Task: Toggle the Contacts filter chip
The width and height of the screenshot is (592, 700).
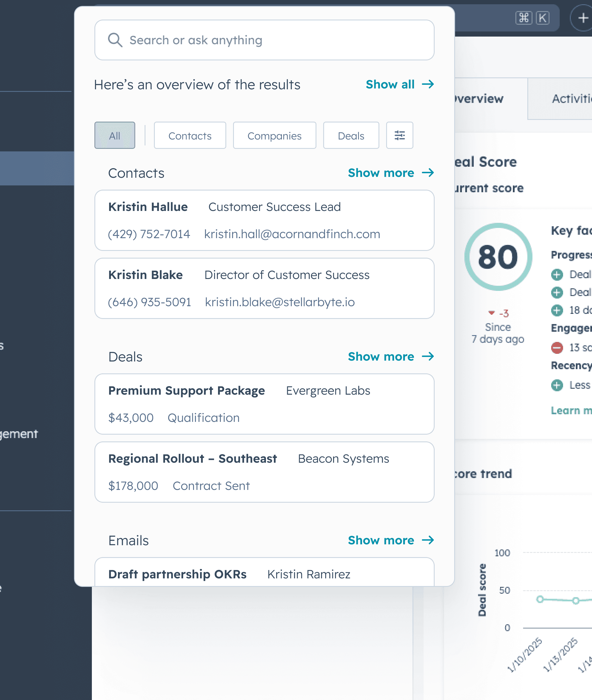Action: pyautogui.click(x=190, y=135)
